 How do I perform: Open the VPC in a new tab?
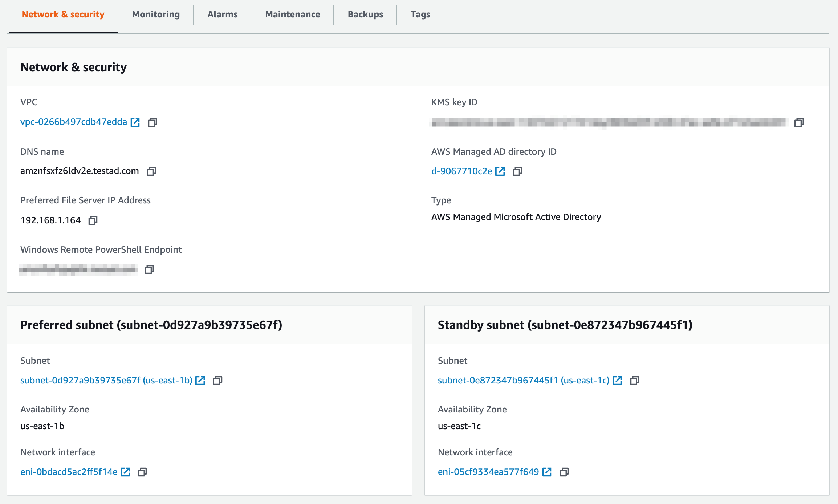[x=135, y=122]
